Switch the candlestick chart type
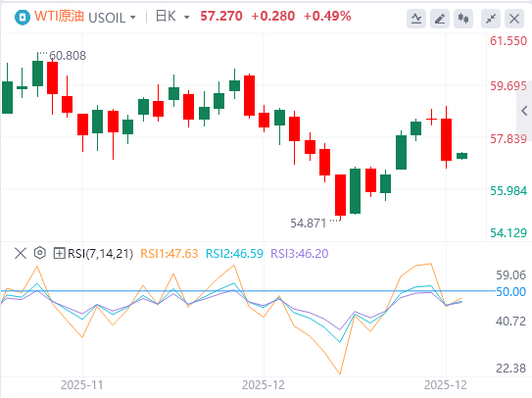Image resolution: width=532 pixels, height=398 pixels. click(463, 19)
